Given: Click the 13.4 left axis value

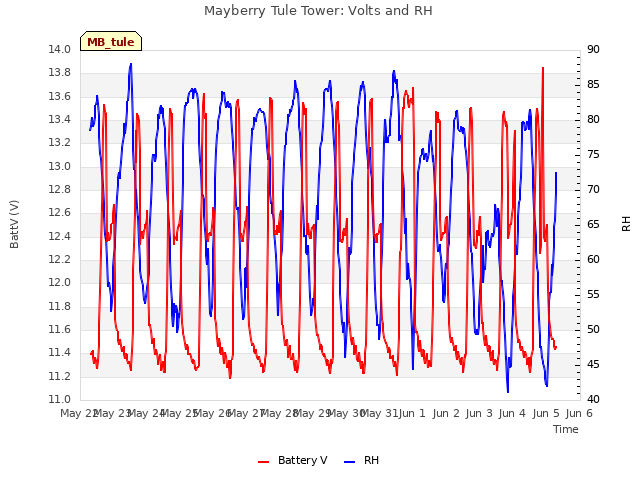Looking at the screenshot, I should click(x=60, y=120).
